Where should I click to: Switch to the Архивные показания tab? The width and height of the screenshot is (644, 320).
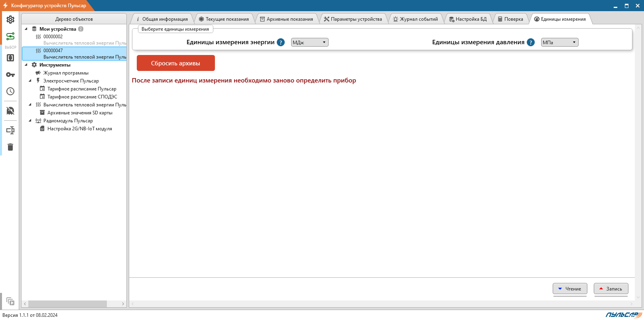(x=286, y=19)
